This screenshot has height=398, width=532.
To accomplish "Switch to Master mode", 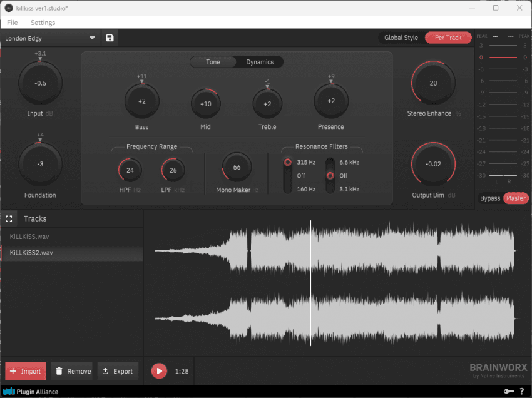I will (x=516, y=198).
